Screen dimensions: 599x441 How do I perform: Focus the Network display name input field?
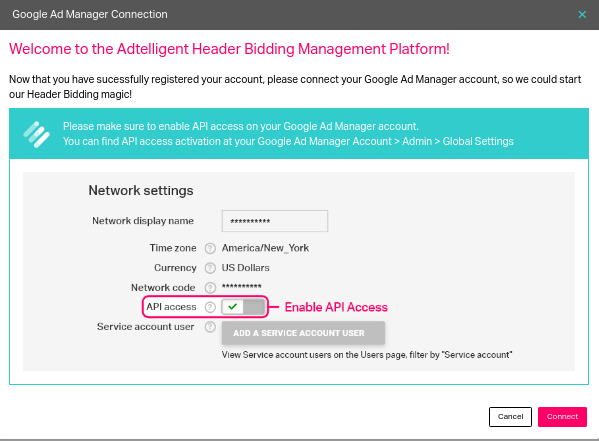[275, 221]
